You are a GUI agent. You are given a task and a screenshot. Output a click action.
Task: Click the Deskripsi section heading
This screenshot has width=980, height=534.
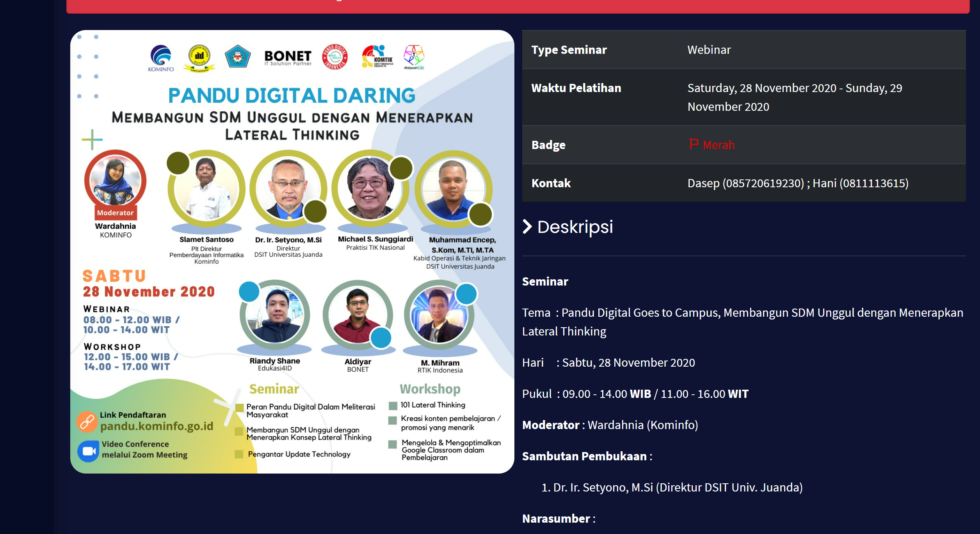pos(574,227)
